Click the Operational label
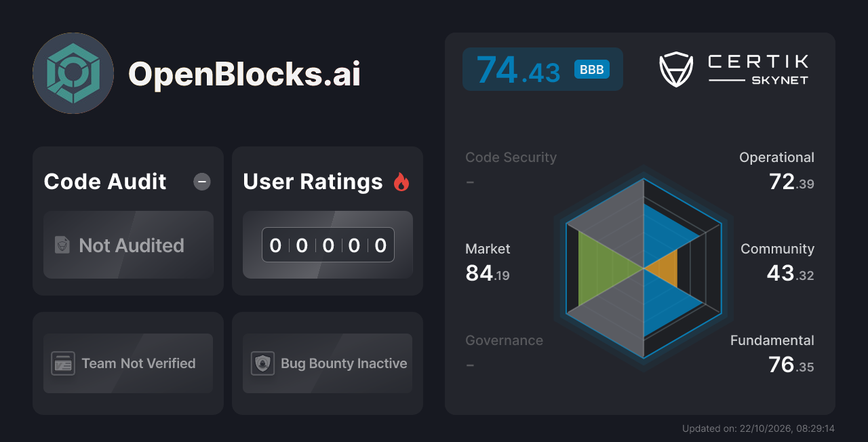The image size is (868, 442). pyautogui.click(x=776, y=157)
